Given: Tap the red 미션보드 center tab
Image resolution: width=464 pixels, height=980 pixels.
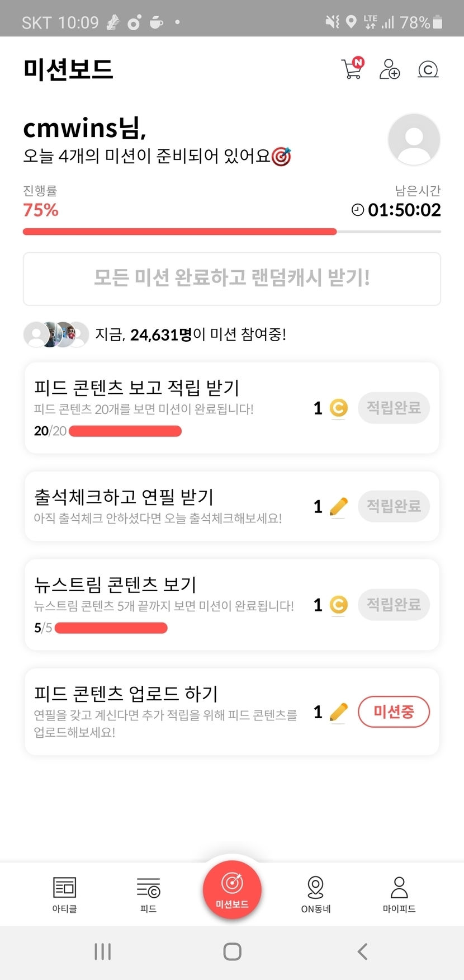Looking at the screenshot, I should point(232,889).
